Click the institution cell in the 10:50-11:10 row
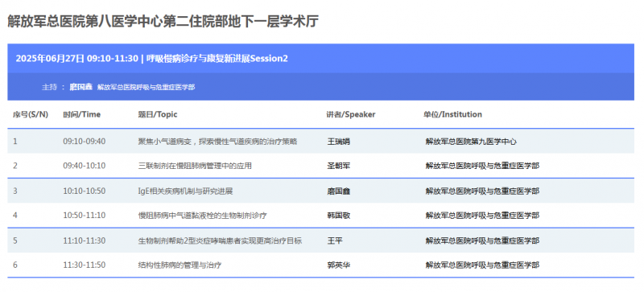Image resolution: width=644 pixels, height=292 pixels. [482, 216]
